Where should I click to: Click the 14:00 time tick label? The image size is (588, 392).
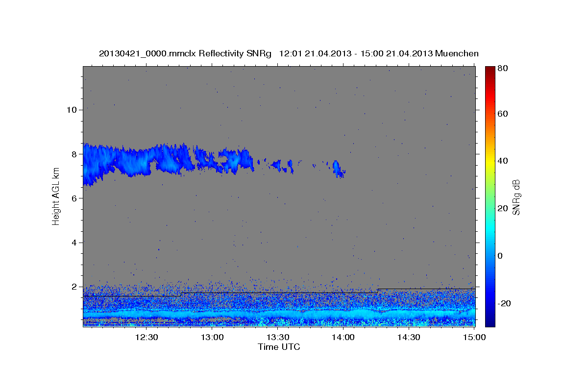click(x=343, y=337)
